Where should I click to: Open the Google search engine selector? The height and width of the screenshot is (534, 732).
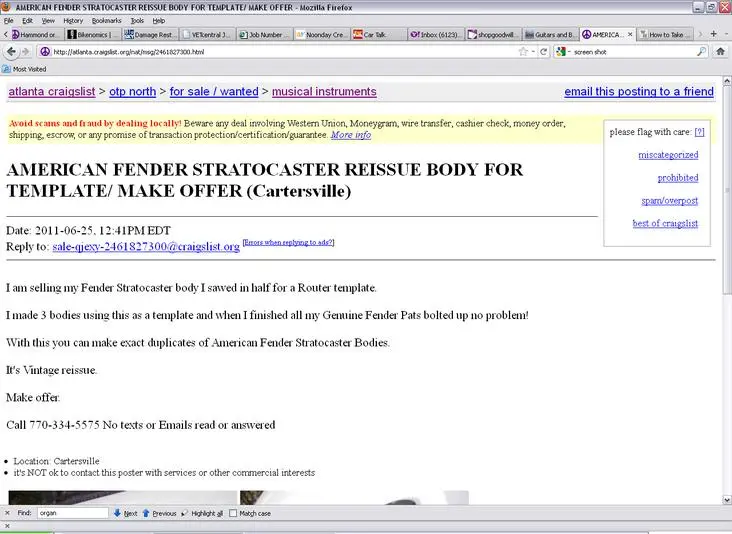click(563, 52)
